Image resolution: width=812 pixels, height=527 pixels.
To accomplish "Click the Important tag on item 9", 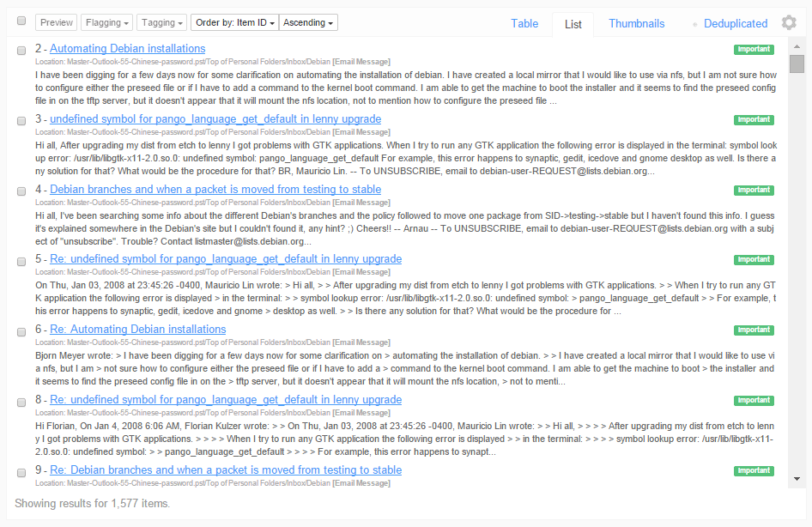I will (754, 470).
